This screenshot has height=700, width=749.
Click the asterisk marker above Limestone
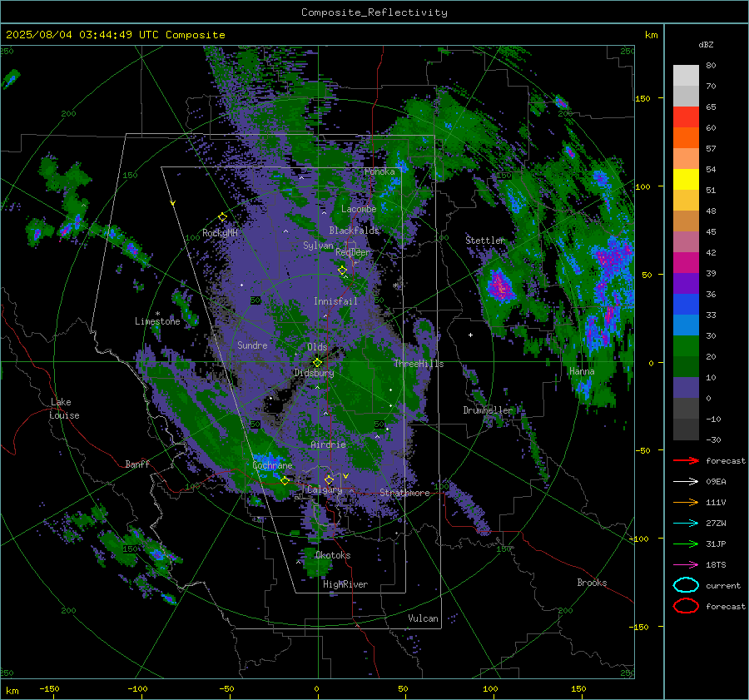click(157, 314)
